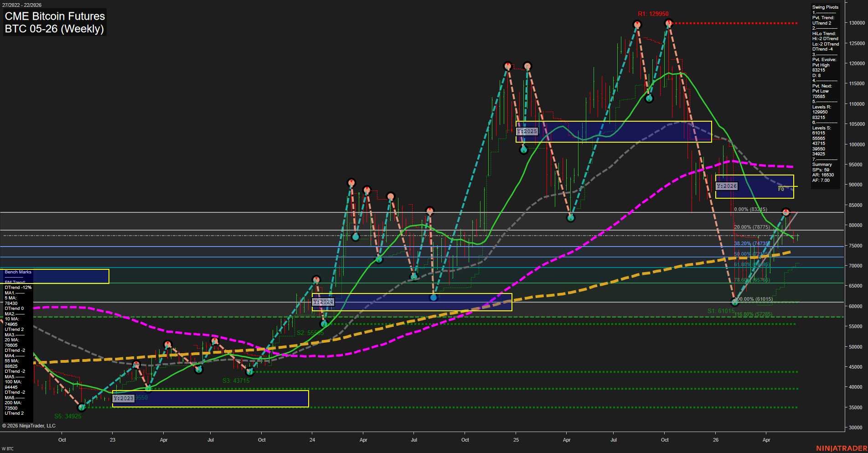The height and width of the screenshot is (453, 868).
Task: Click the '5 MA:' label in Bench Marks
Action: 10,298
